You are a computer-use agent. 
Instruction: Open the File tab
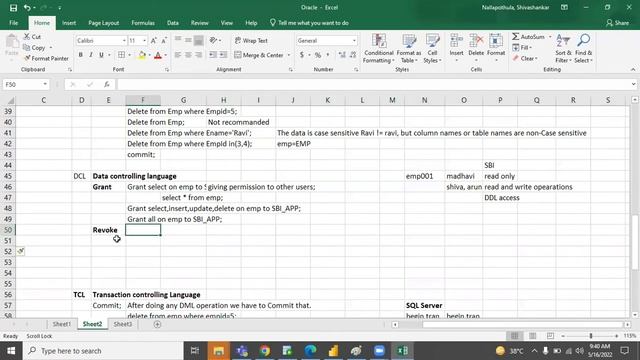(13, 23)
